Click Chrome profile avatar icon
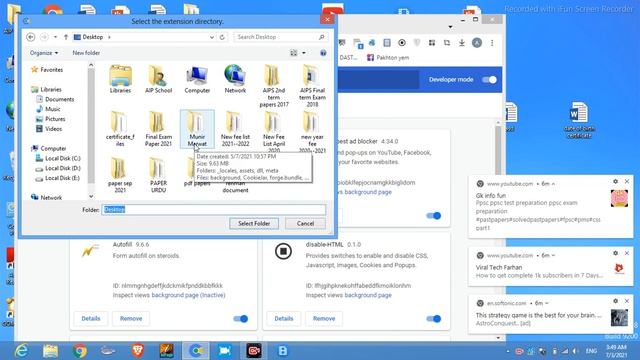The height and width of the screenshot is (360, 640). click(477, 43)
